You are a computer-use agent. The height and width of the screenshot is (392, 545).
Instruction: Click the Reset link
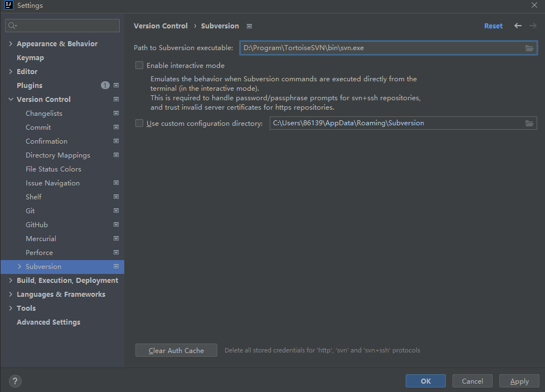tap(493, 26)
